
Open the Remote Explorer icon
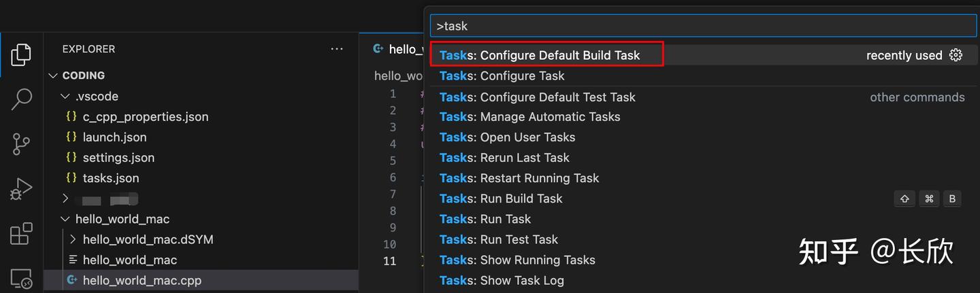tap(21, 277)
